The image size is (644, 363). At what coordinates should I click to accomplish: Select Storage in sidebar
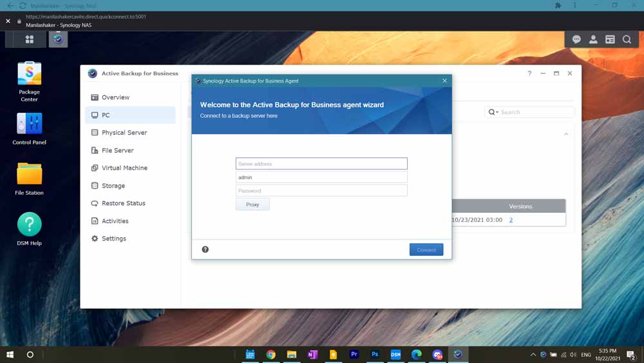point(130,186)
